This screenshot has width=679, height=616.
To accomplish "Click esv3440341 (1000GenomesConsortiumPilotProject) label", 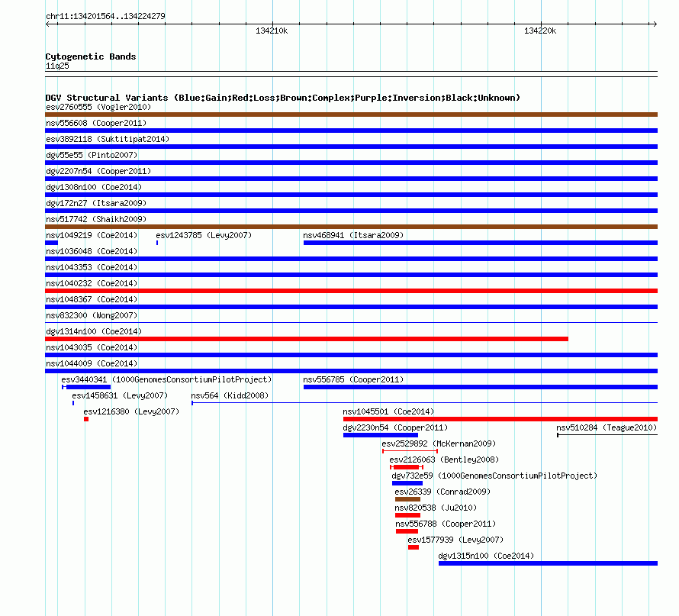I will 166,379.
